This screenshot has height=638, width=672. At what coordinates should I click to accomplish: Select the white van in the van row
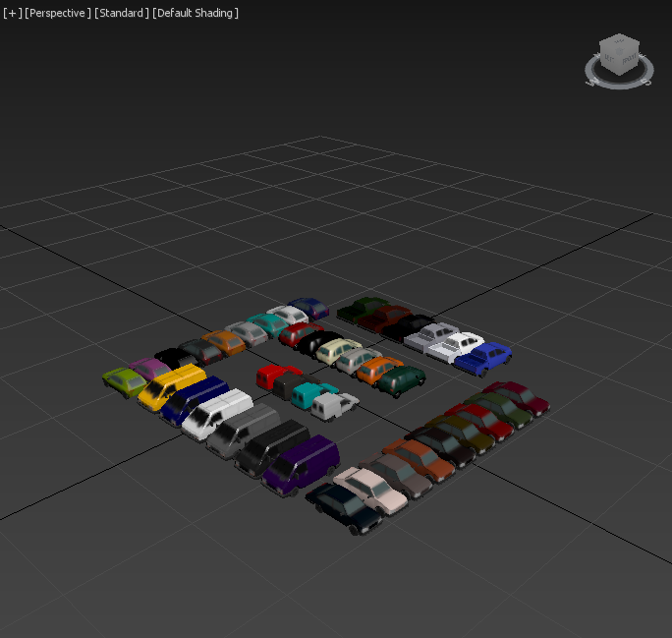216,413
